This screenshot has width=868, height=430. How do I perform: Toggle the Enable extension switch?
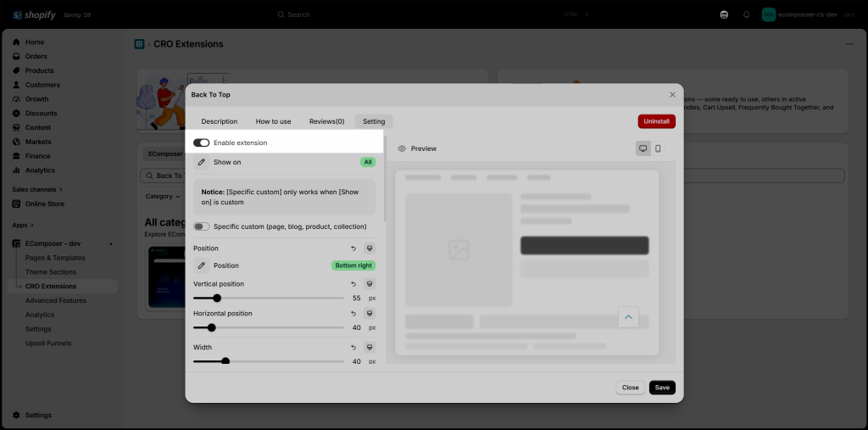(x=202, y=143)
